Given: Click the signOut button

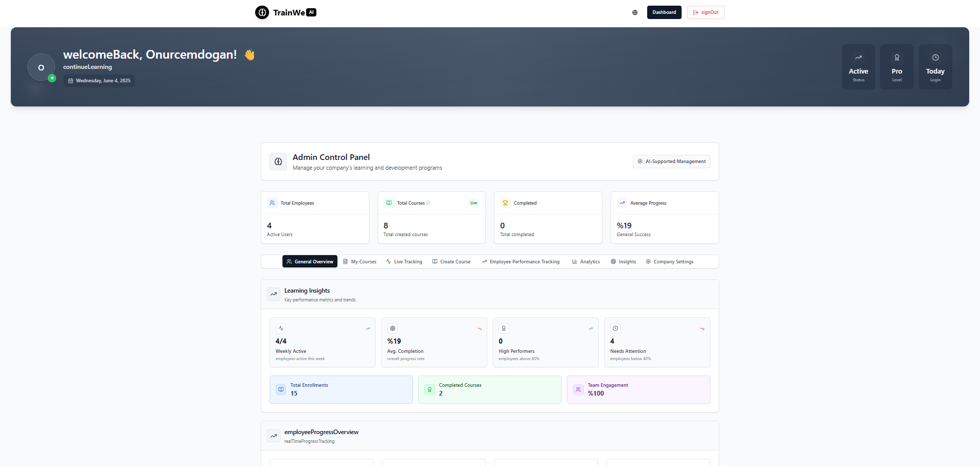Looking at the screenshot, I should coord(706,12).
